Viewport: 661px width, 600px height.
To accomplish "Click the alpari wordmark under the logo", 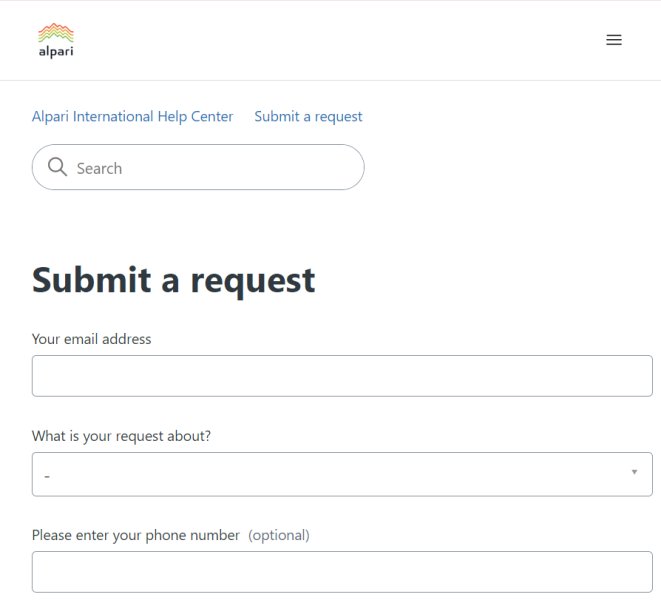I will [x=55, y=51].
